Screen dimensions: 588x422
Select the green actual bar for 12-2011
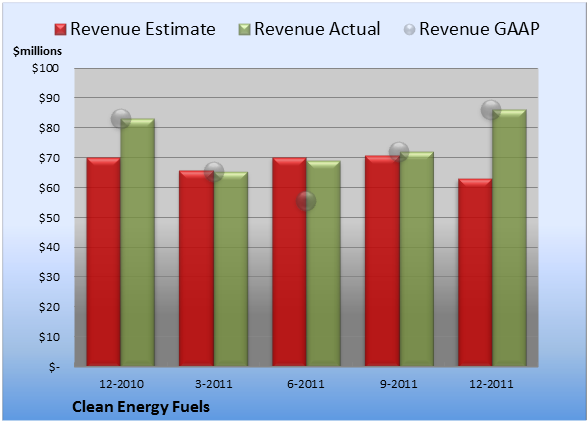tap(509, 238)
